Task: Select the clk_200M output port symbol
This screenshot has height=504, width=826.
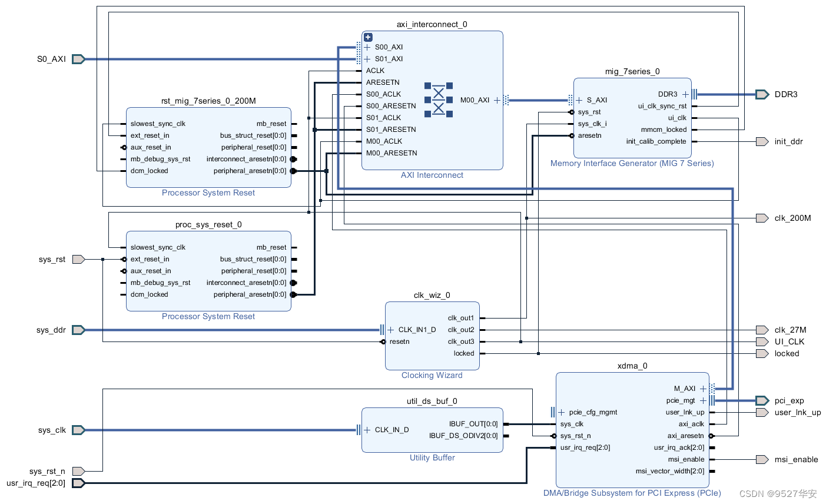Action: 762,218
